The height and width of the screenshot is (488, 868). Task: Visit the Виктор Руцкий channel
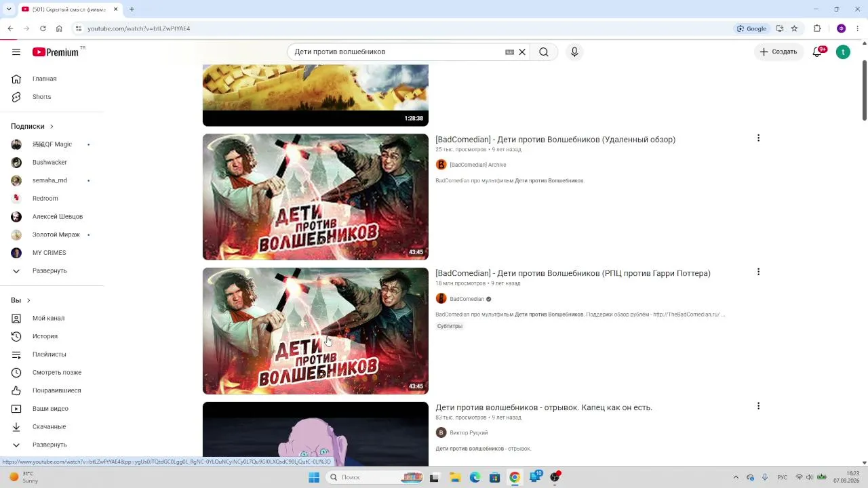(x=468, y=433)
